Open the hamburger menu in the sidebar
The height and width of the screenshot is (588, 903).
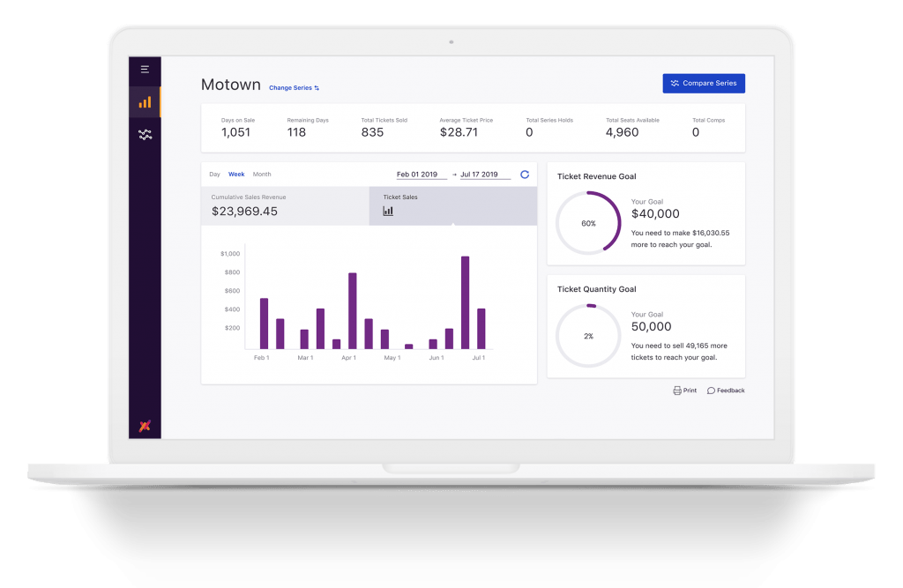(x=144, y=70)
